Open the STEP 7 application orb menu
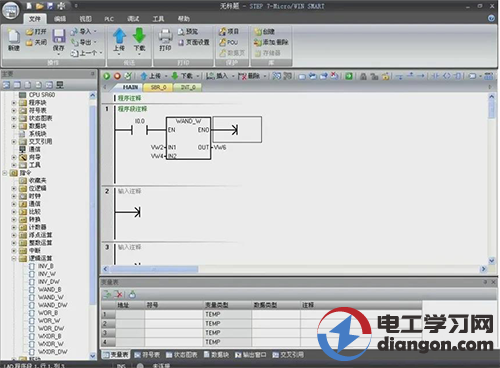Image resolution: width=500 pixels, height=368 pixels. [x=11, y=10]
